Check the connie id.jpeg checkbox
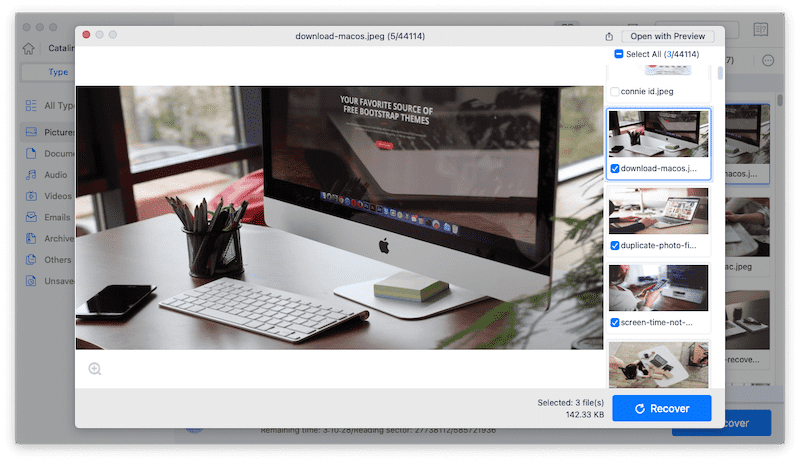Image resolution: width=800 pixels, height=462 pixels. (x=615, y=92)
